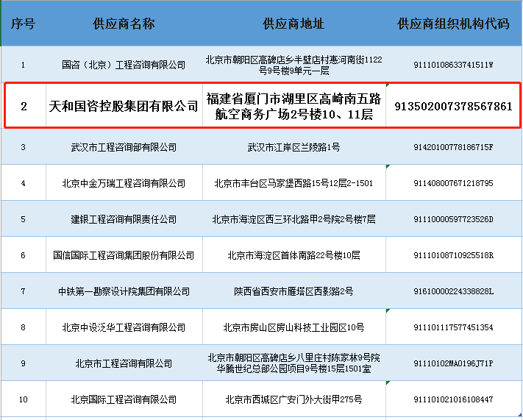The image size is (523, 420).
Task: Click code cell 91420100778186715F
Action: point(454,147)
